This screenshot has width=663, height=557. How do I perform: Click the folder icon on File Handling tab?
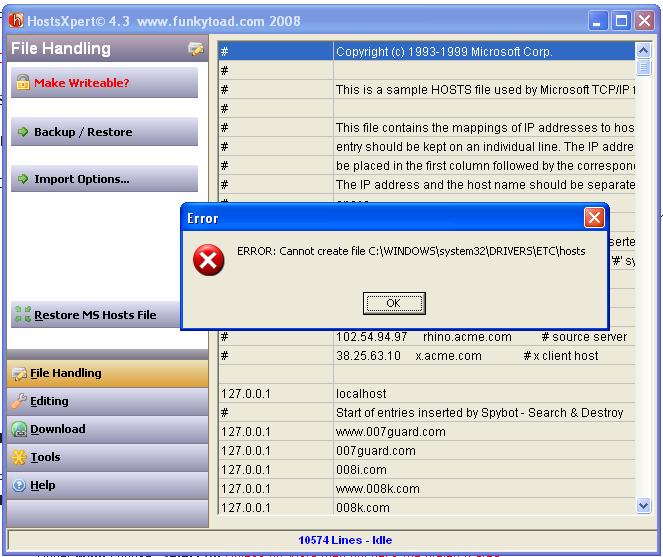(x=19, y=373)
